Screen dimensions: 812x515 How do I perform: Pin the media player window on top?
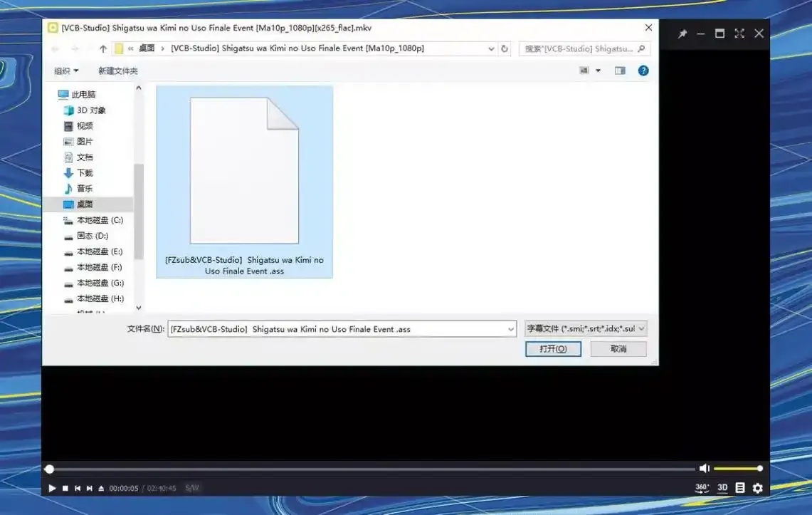(x=682, y=33)
